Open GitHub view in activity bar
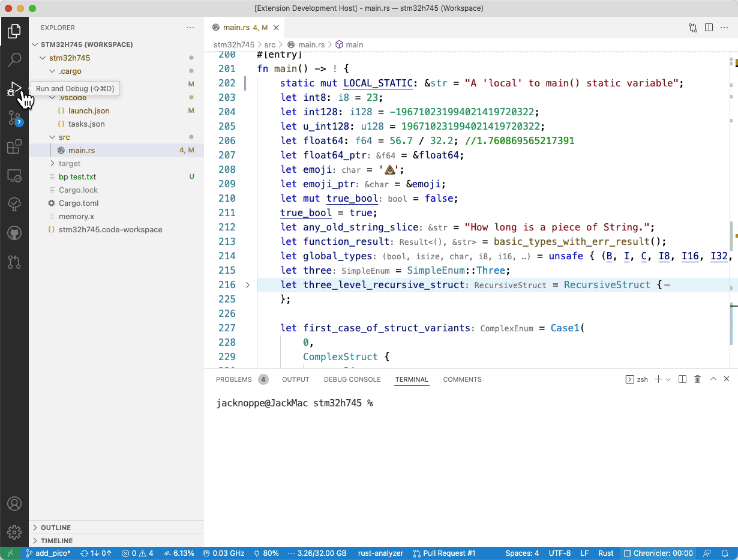The width and height of the screenshot is (738, 560). 14,233
